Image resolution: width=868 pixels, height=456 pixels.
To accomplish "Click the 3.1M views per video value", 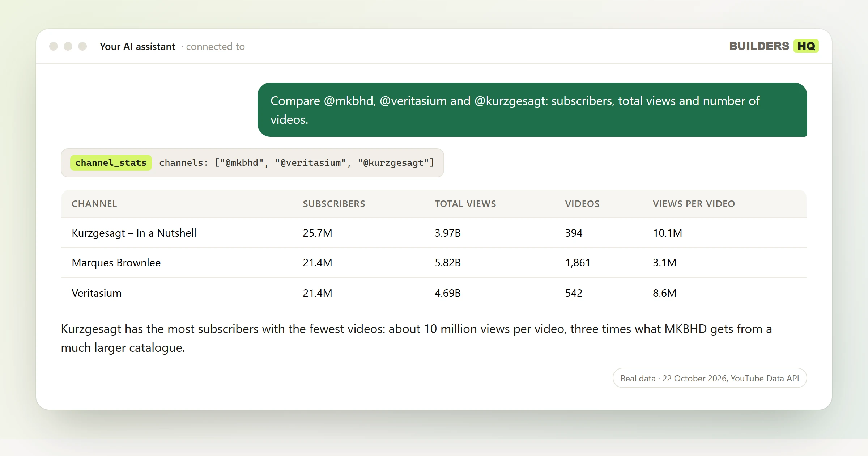I will click(x=665, y=263).
